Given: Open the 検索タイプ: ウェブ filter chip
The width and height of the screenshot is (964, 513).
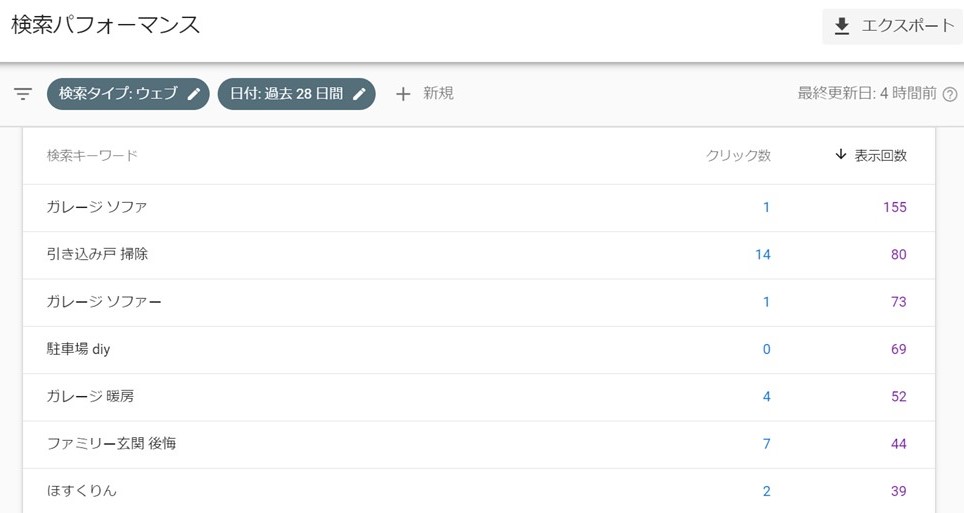Looking at the screenshot, I should (128, 93).
